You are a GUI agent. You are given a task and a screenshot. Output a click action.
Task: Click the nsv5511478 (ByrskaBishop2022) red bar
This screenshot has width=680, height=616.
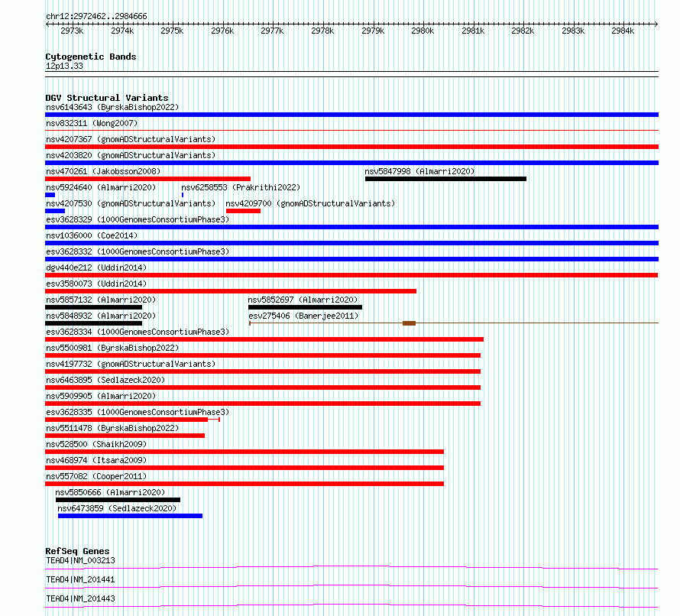[125, 436]
